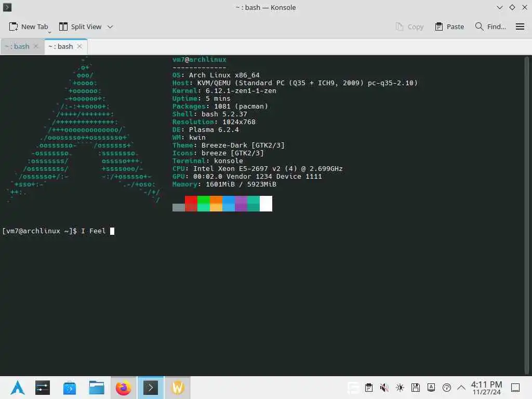This screenshot has height=399, width=532.
Task: Click the 'Packages: 1081 (pacman)' line
Action: [x=220, y=106]
